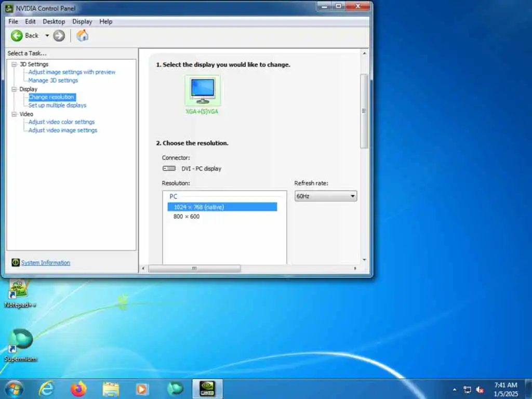532x399 pixels.
Task: Open Adjust video color settings
Action: click(61, 122)
